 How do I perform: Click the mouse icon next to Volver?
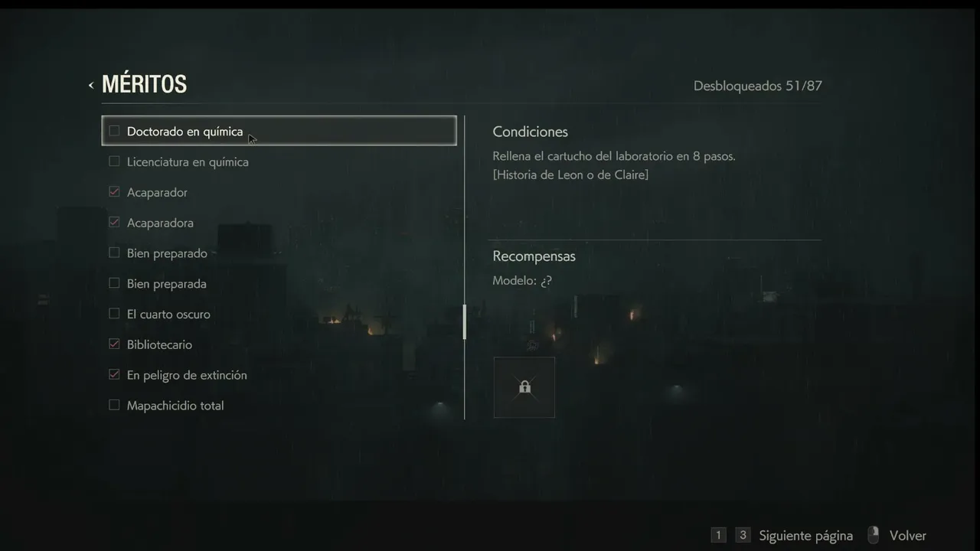point(874,535)
